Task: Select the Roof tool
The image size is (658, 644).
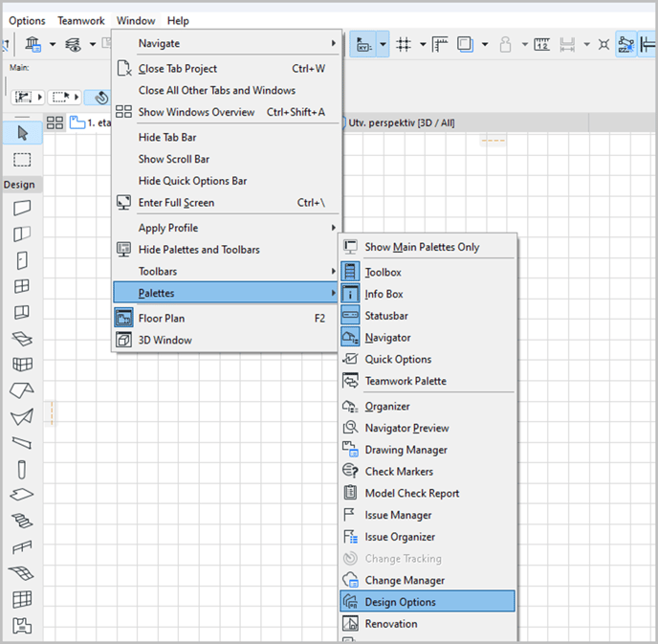Action: tap(22, 390)
